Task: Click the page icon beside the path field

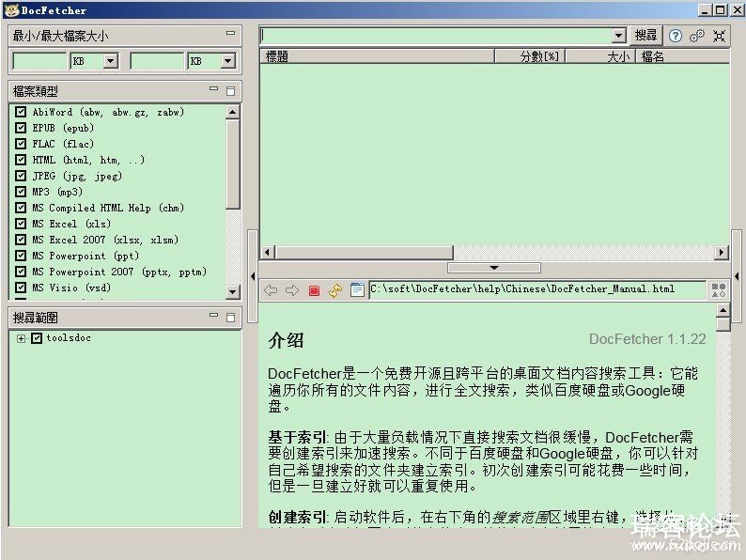Action: [357, 289]
